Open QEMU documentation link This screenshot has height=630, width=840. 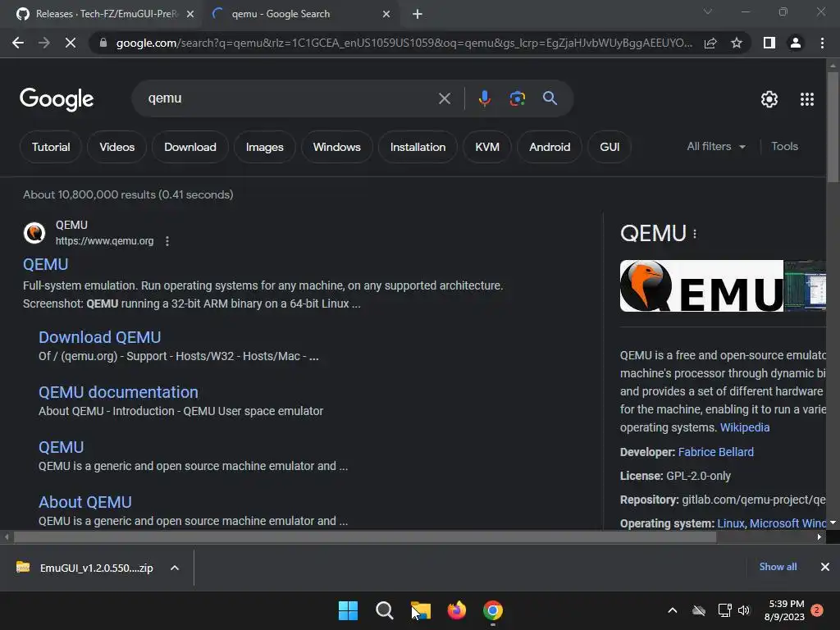(x=118, y=392)
